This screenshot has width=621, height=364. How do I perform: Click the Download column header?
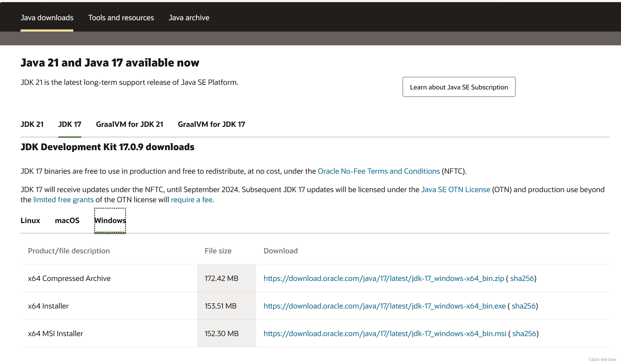281,251
